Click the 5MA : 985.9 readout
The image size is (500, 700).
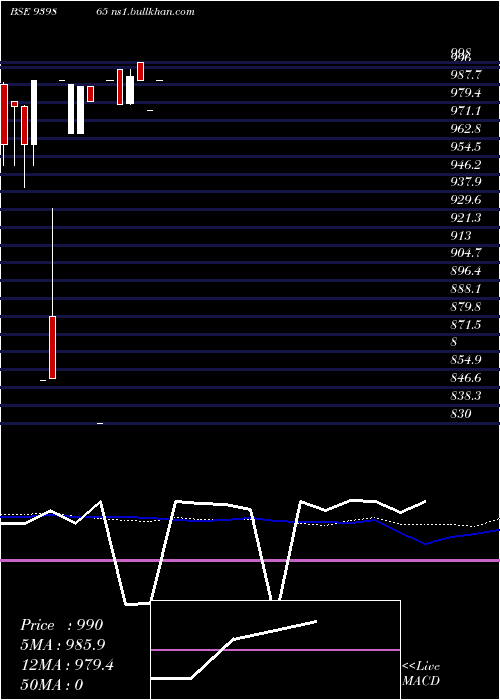[64, 645]
